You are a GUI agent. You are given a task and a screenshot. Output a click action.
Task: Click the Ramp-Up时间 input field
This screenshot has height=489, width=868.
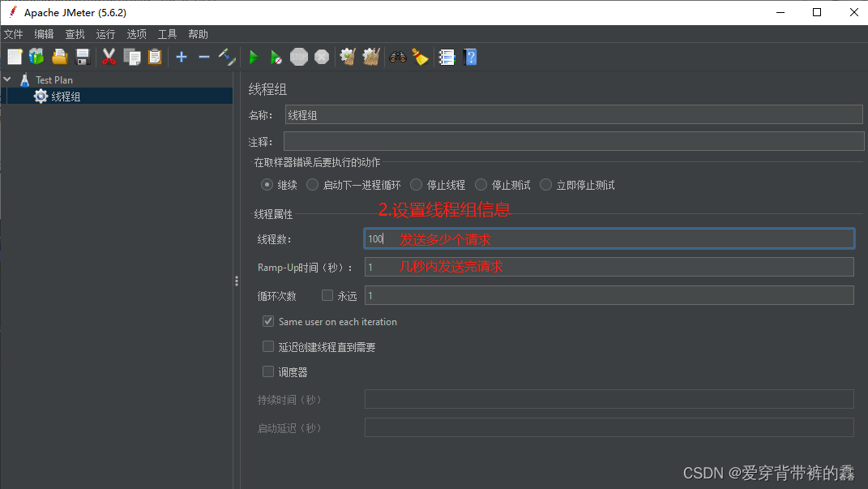tap(609, 267)
